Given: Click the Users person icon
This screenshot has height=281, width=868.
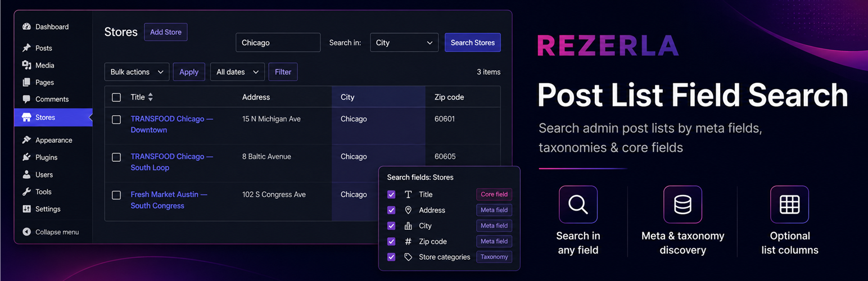Looking at the screenshot, I should coord(26,175).
